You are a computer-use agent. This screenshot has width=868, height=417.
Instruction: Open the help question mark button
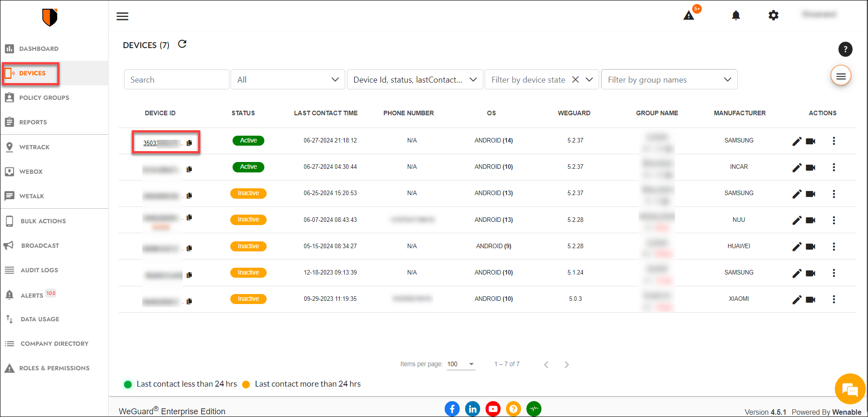[845, 49]
